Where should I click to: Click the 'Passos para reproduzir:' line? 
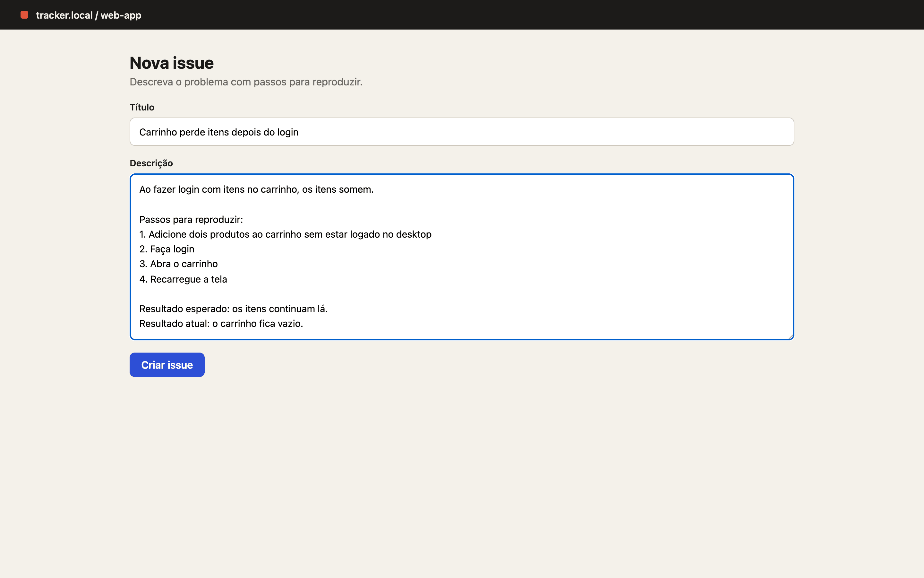coord(191,219)
